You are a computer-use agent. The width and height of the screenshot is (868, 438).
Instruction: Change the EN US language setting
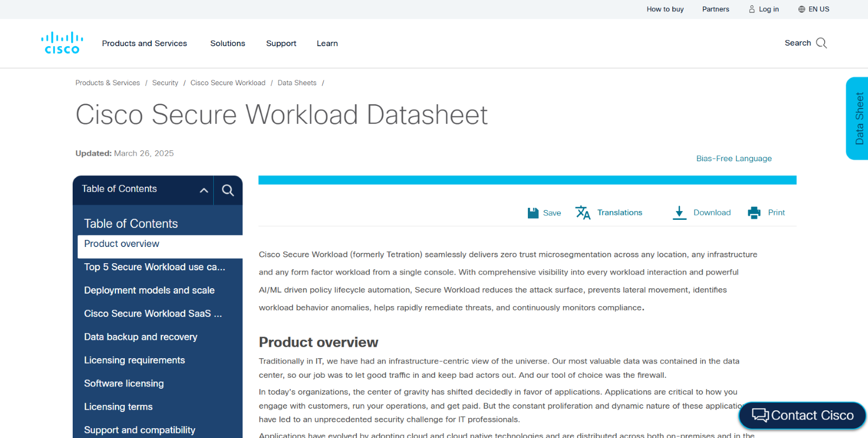(x=819, y=9)
